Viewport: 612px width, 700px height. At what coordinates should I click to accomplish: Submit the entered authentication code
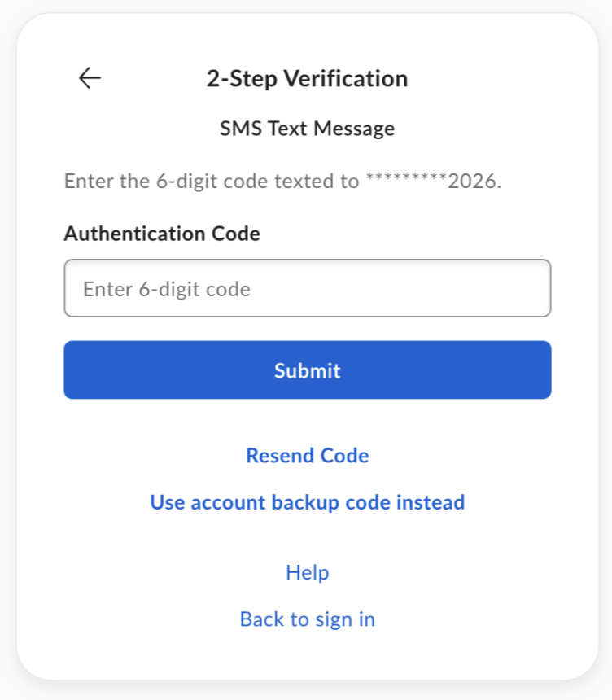[307, 370]
